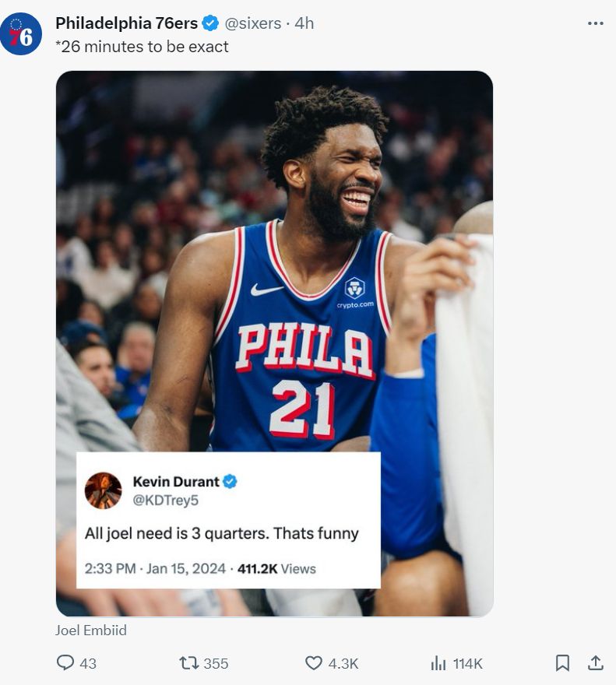Click Kevin Durant's blue verified badge
This screenshot has width=616, height=685.
[x=230, y=482]
